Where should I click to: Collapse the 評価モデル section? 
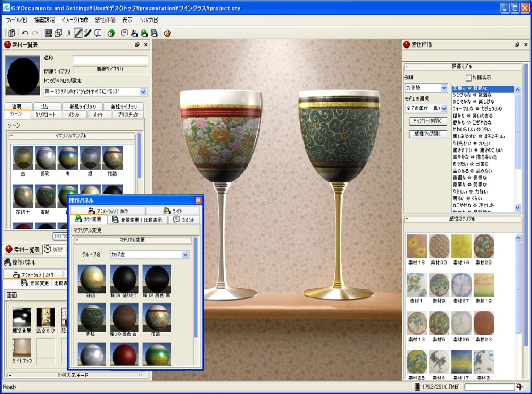click(x=407, y=66)
